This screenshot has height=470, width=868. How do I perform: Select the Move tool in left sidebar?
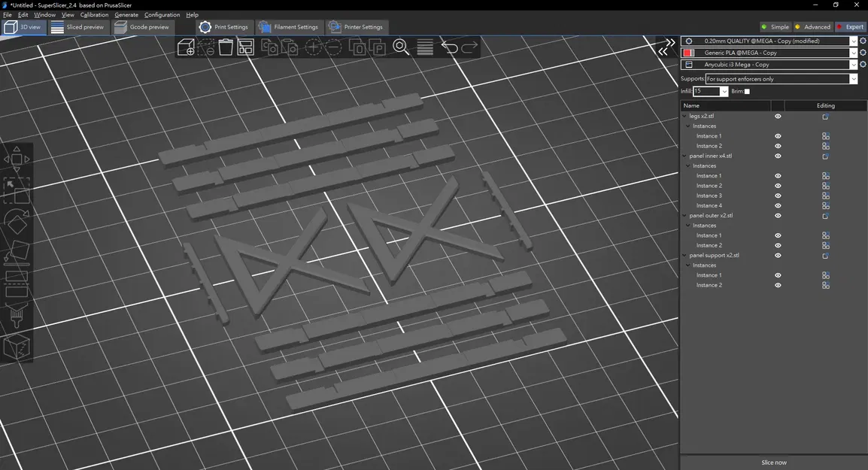click(x=17, y=159)
